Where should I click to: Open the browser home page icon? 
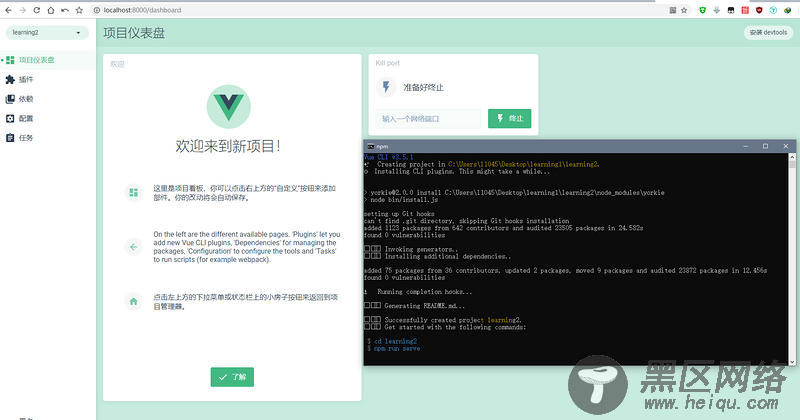pyautogui.click(x=51, y=10)
